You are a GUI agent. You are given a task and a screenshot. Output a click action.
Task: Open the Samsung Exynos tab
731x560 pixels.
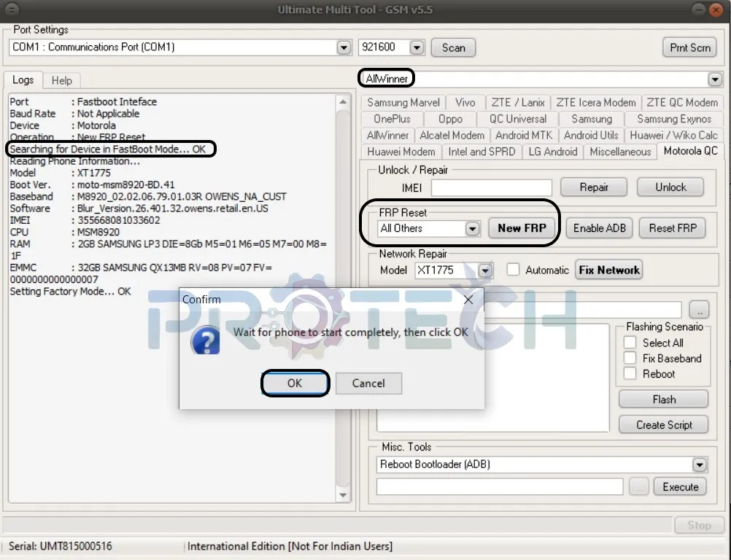click(x=674, y=119)
